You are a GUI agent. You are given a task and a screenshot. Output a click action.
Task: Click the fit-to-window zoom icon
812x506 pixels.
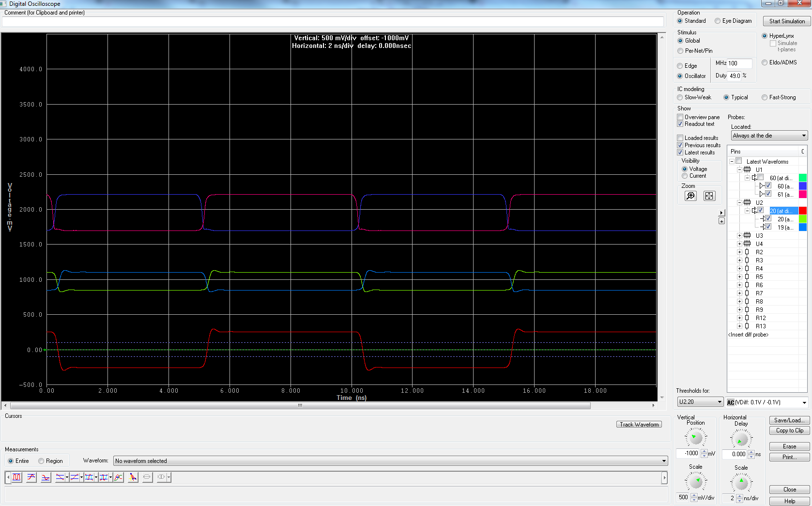tap(709, 196)
